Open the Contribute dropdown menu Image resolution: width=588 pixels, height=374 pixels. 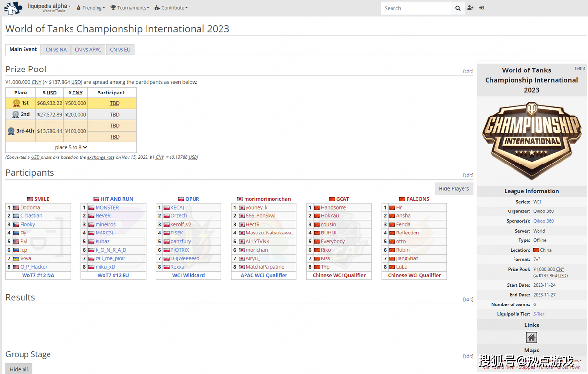171,8
